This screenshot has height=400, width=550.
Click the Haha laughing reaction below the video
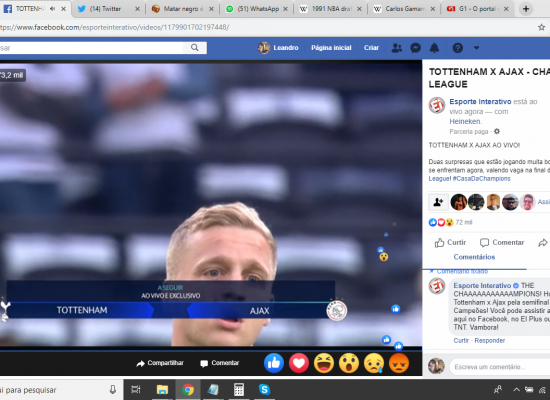tap(324, 363)
